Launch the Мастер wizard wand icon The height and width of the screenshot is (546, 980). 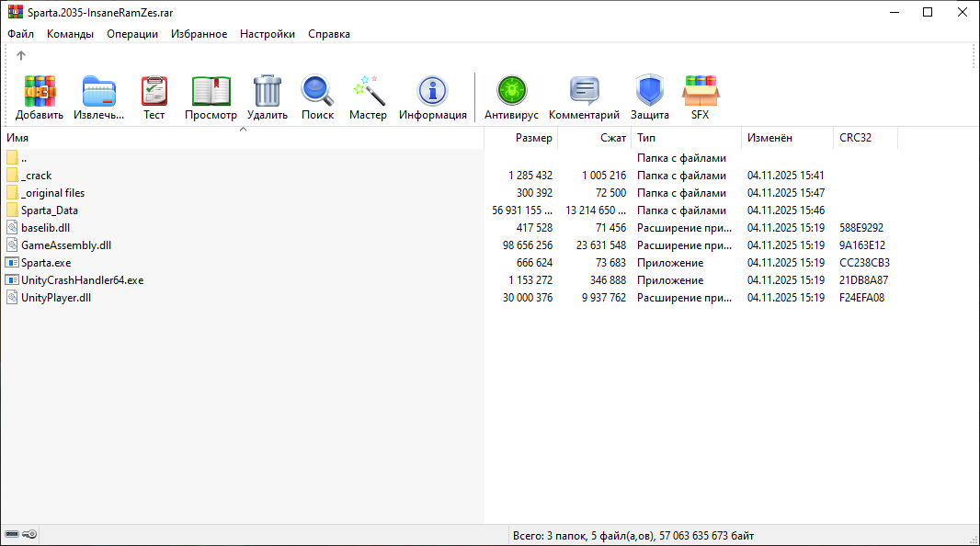(368, 92)
